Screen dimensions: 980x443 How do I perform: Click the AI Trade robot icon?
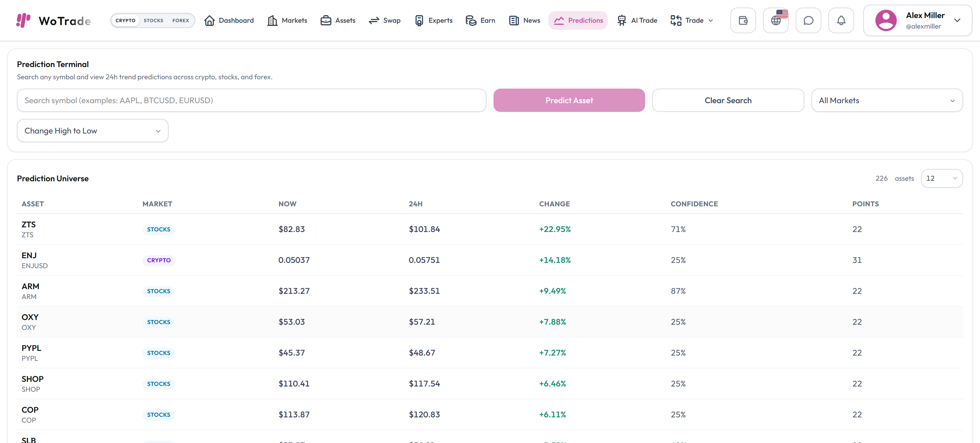click(x=622, y=20)
